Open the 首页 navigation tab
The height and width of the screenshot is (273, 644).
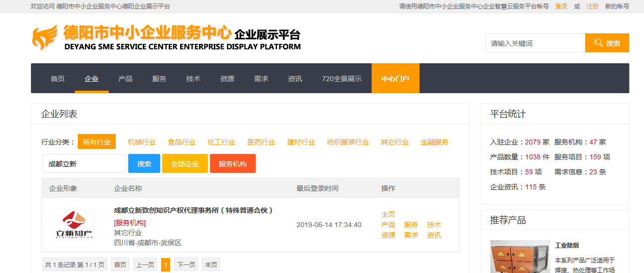[57, 79]
